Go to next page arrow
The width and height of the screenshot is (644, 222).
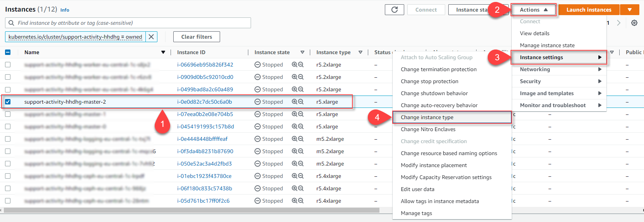618,23
